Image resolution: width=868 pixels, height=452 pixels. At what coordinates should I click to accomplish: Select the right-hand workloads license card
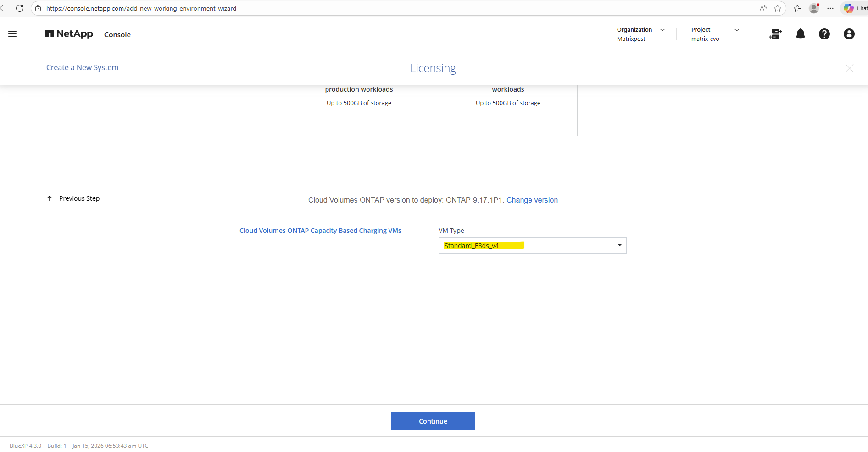(507, 110)
